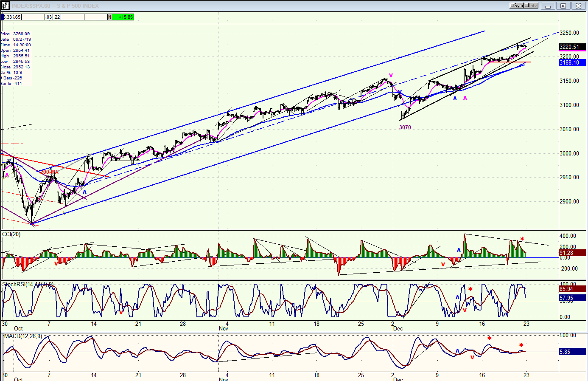Maximize the SPX chart window

point(563,6)
